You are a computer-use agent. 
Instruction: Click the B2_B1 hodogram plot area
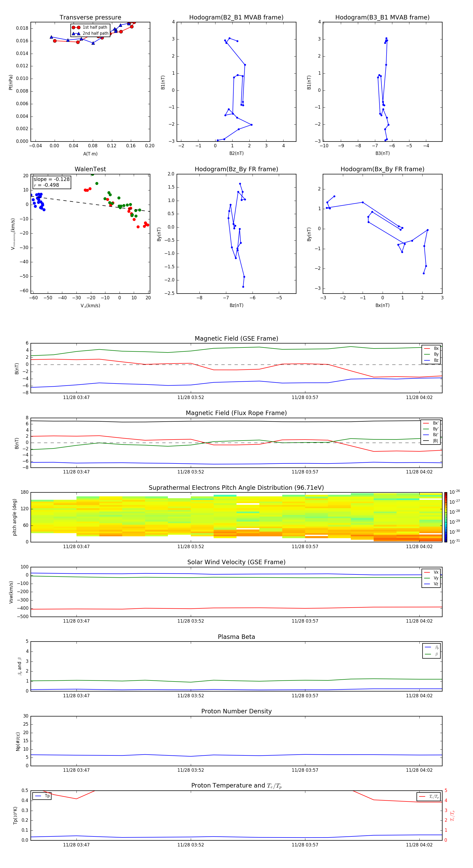[x=236, y=82]
